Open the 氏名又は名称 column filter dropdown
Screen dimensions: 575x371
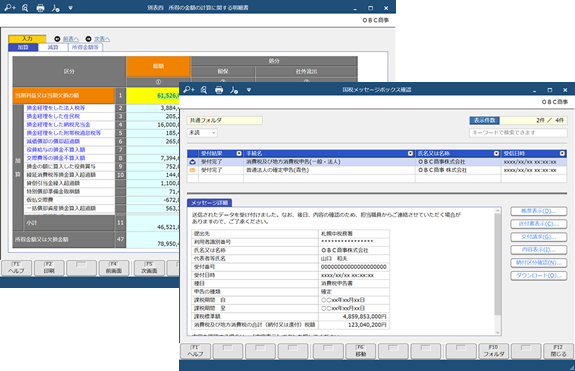(496, 154)
